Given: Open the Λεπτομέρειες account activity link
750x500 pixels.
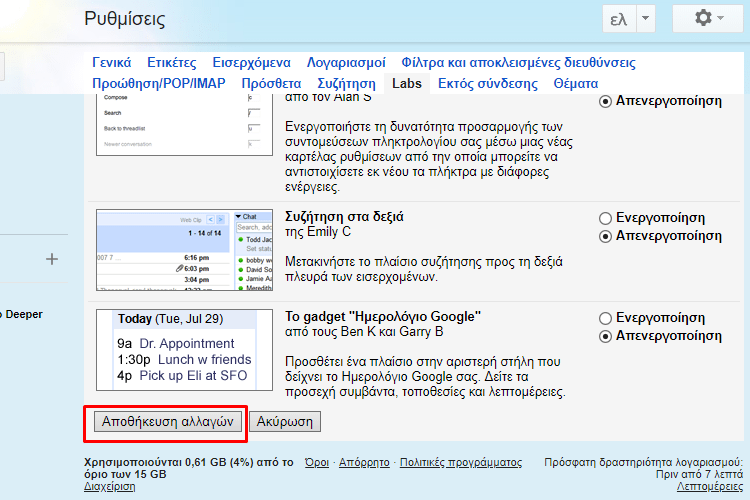Looking at the screenshot, I should pyautogui.click(x=710, y=487).
